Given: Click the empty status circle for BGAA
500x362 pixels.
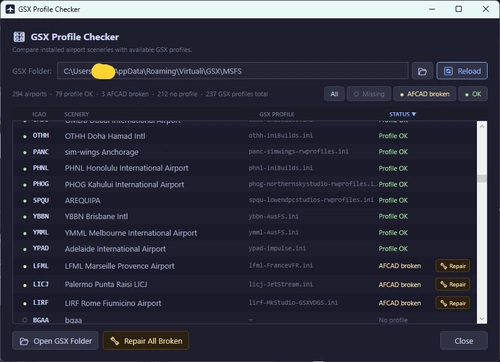Looking at the screenshot, I should pyautogui.click(x=25, y=320).
